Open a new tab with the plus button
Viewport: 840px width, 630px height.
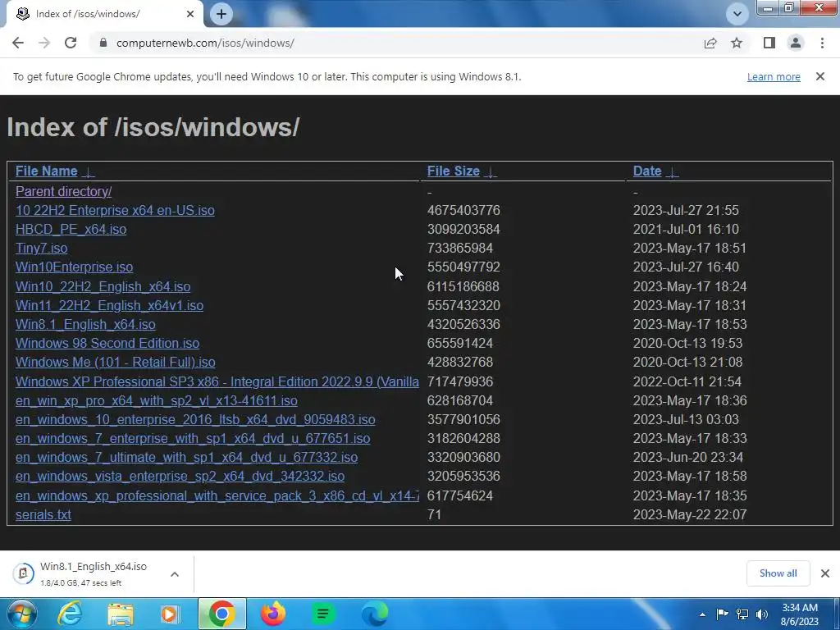coord(221,14)
